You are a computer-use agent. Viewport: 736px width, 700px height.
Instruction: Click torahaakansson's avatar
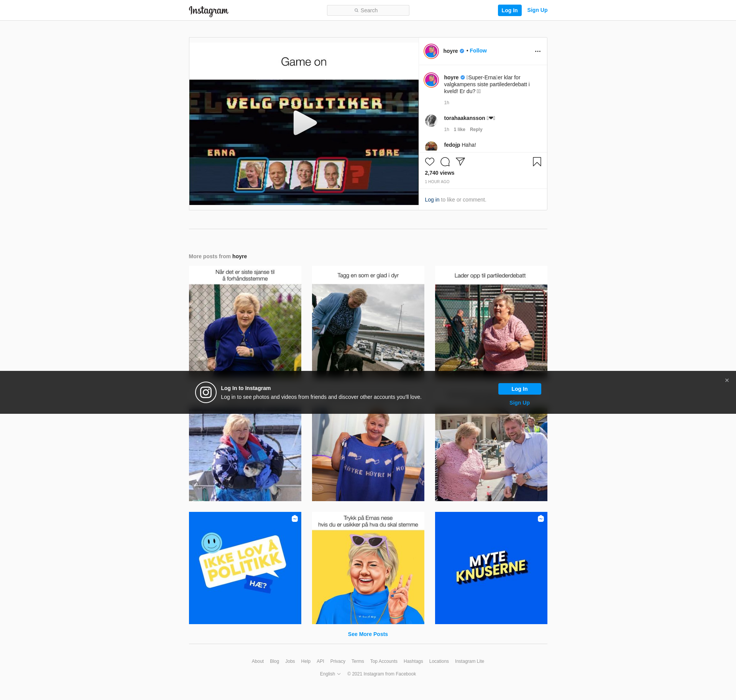(431, 121)
